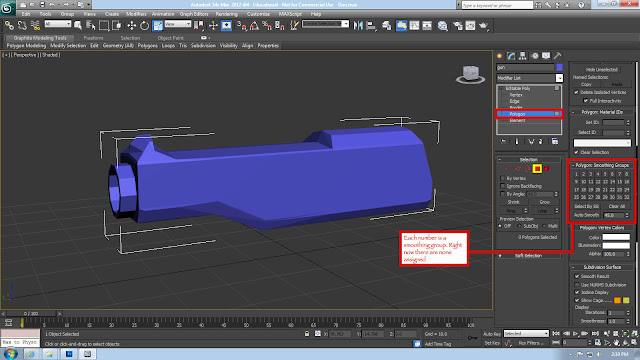The height and width of the screenshot is (360, 640).
Task: Open the Motion command panel tab
Action: pyautogui.click(x=535, y=56)
